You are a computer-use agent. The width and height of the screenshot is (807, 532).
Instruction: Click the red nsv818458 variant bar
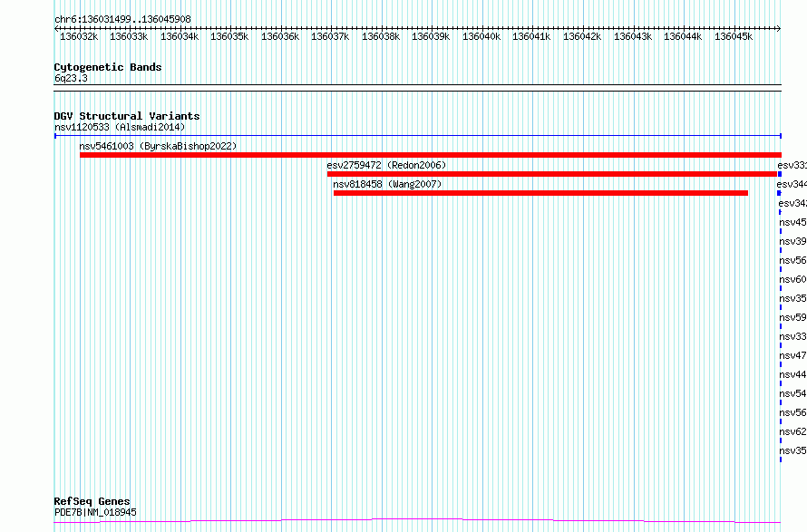(540, 193)
